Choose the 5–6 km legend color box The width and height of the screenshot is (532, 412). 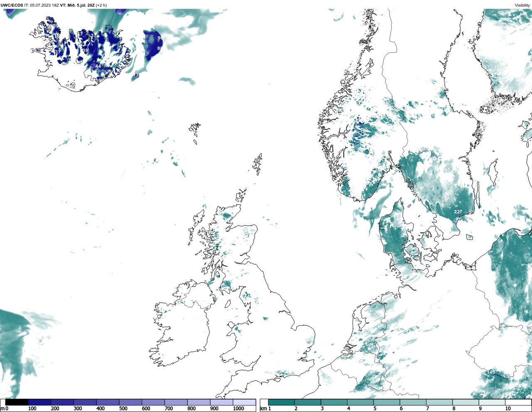click(387, 402)
